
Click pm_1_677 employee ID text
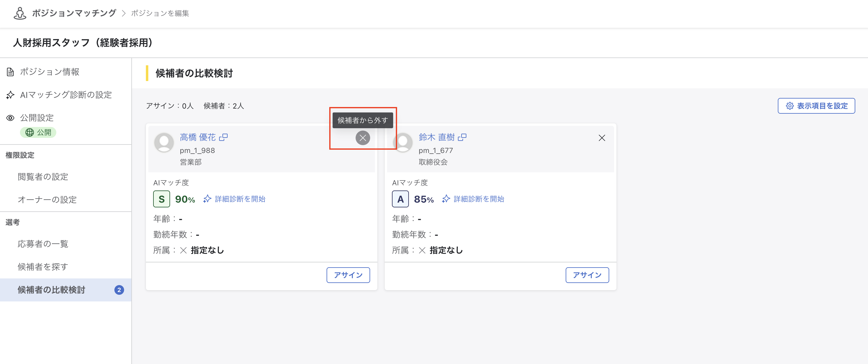pyautogui.click(x=436, y=151)
